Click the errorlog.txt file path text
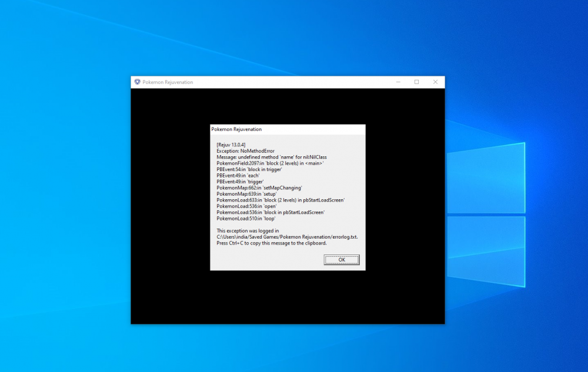588x372 pixels. [x=287, y=237]
